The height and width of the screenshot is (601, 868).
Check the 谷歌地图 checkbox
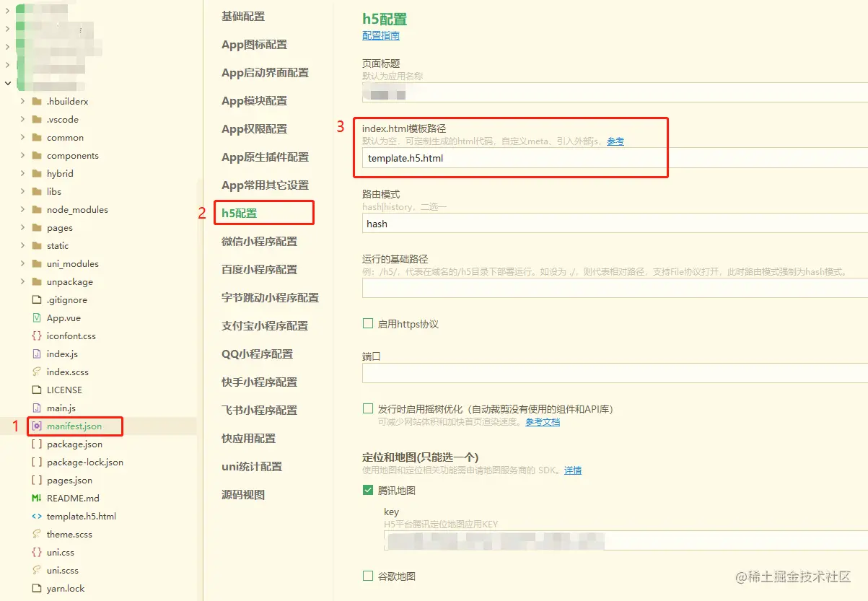(x=368, y=576)
